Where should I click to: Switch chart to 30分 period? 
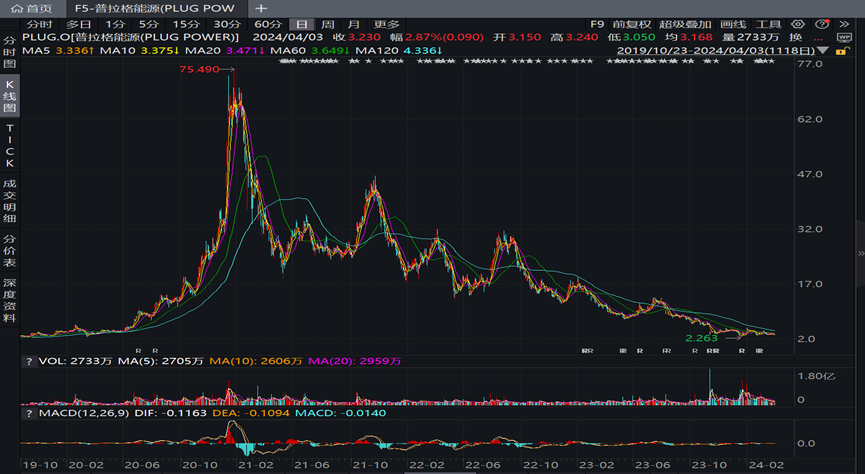pyautogui.click(x=227, y=24)
